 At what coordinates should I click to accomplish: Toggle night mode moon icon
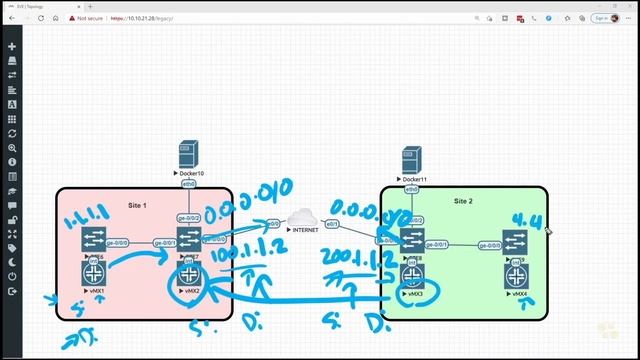[12, 262]
